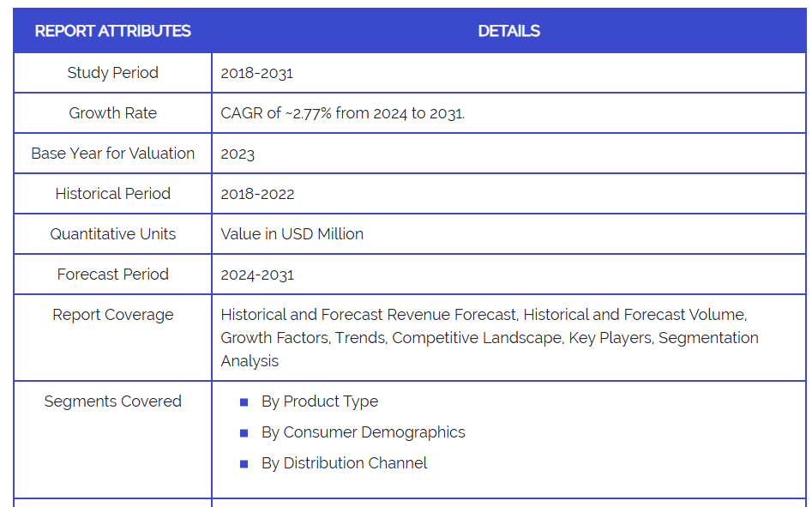The image size is (812, 507).
Task: Click the Growth Rate row label
Action: click(x=112, y=113)
